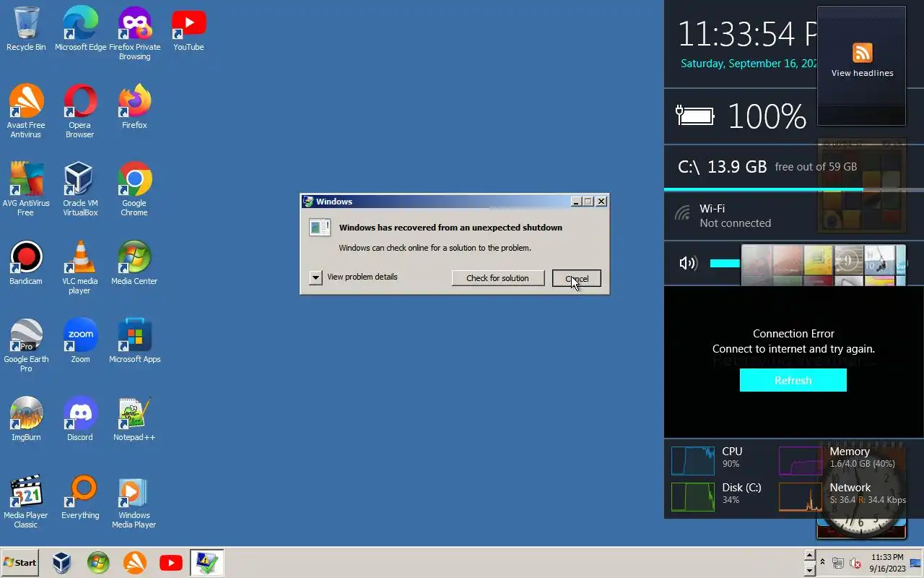This screenshot has width=924, height=578.
Task: Click the taskbar clock showing 11:33 PM
Action: [x=887, y=563]
